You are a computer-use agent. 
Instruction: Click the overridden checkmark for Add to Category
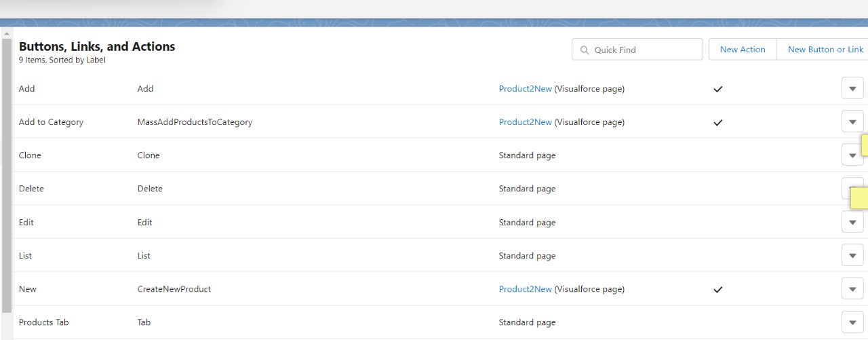[x=718, y=123]
